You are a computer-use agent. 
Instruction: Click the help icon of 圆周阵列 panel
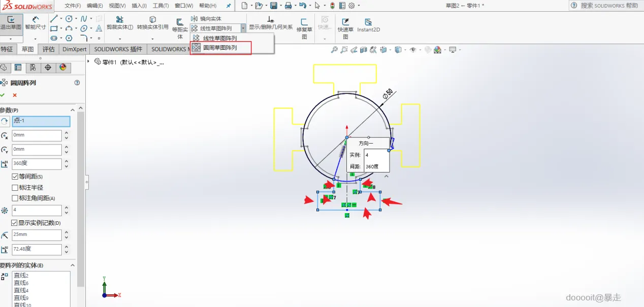point(77,83)
